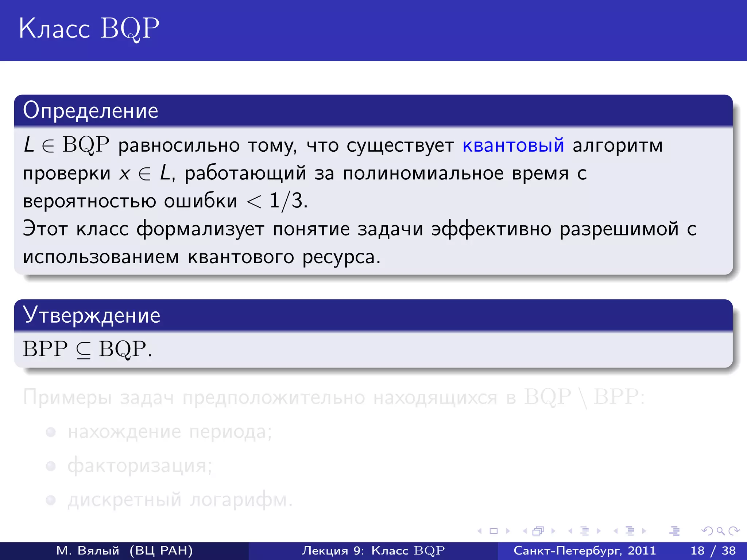This screenshot has width=747, height=560.
Task: Click faded bullet нахождение периода
Action: click(x=170, y=432)
